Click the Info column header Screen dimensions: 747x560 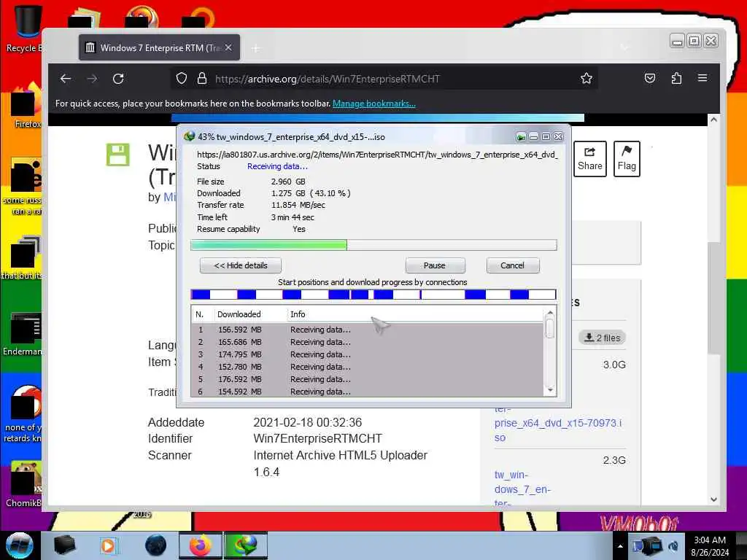point(414,314)
